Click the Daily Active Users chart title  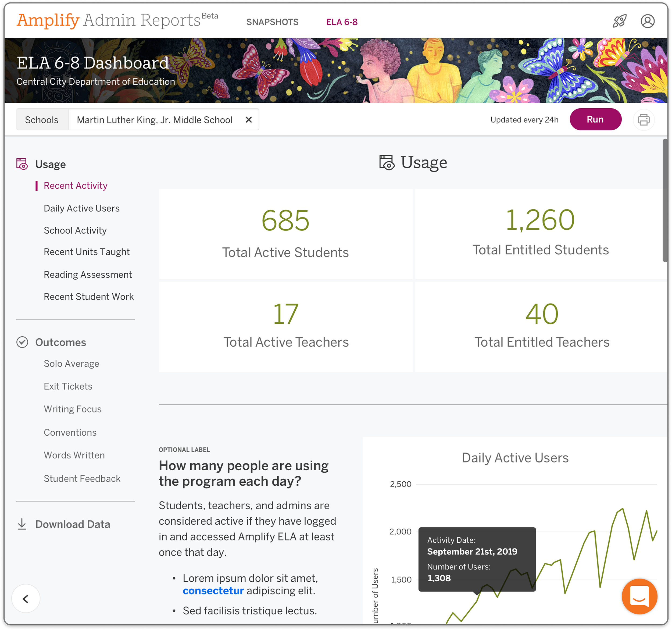(515, 458)
